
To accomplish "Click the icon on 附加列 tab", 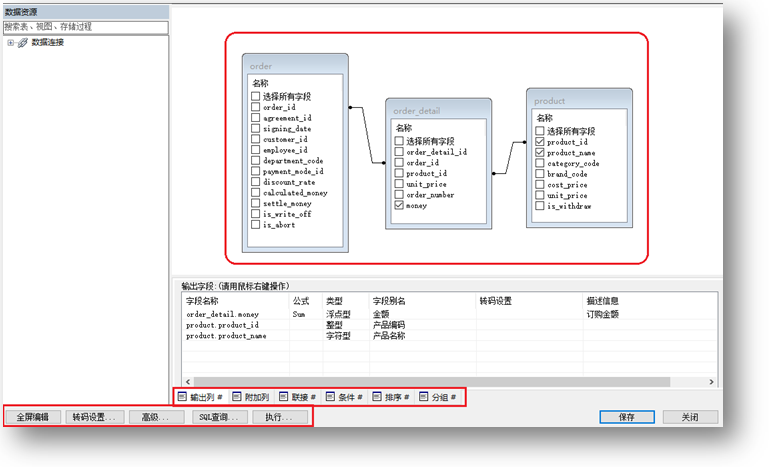I will click(x=236, y=397).
